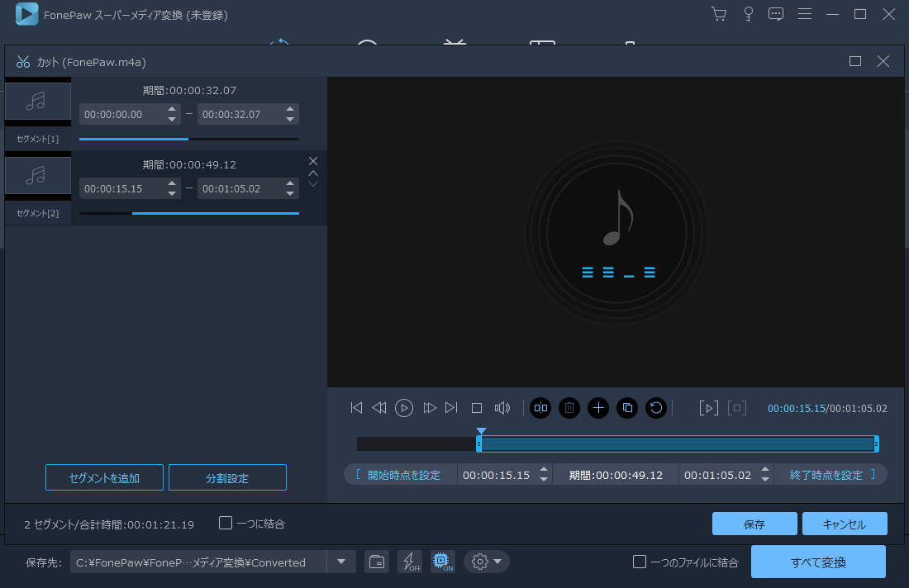This screenshot has height=588, width=909.
Task: Click the bracketed stop segment icon
Action: click(x=737, y=408)
